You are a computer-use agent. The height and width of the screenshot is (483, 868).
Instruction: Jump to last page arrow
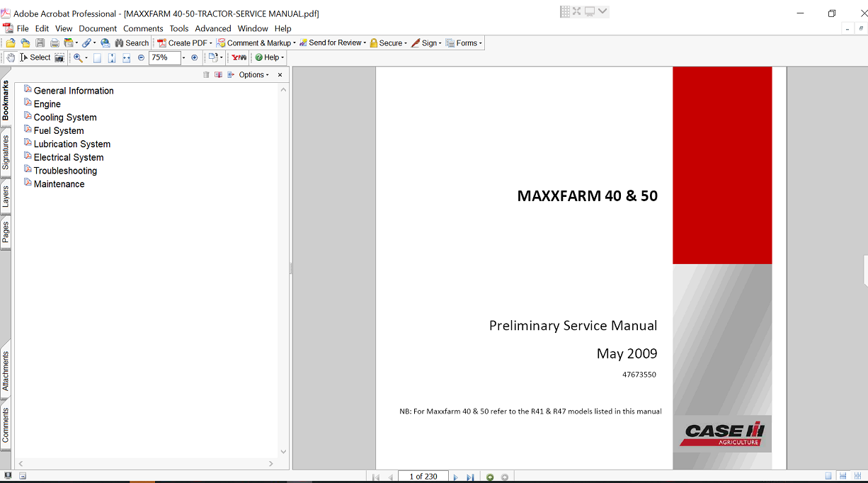click(470, 477)
